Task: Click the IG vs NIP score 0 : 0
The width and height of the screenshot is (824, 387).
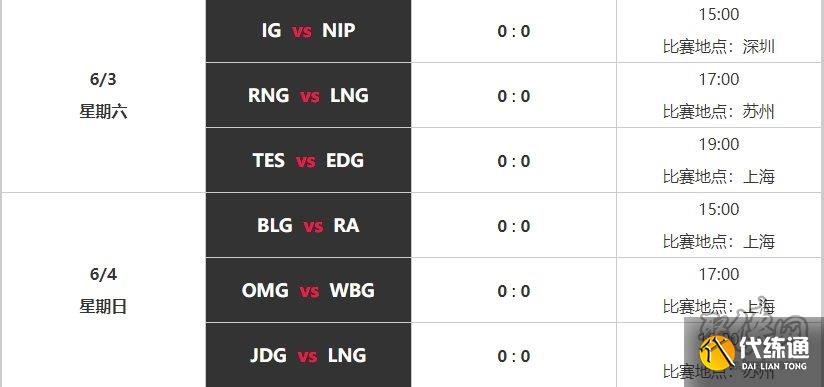Action: click(x=513, y=32)
